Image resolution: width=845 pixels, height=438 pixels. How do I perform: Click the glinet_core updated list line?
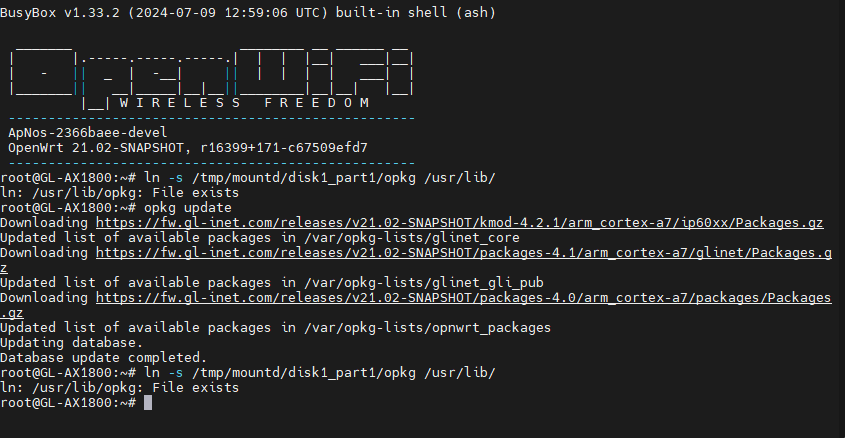coord(260,238)
